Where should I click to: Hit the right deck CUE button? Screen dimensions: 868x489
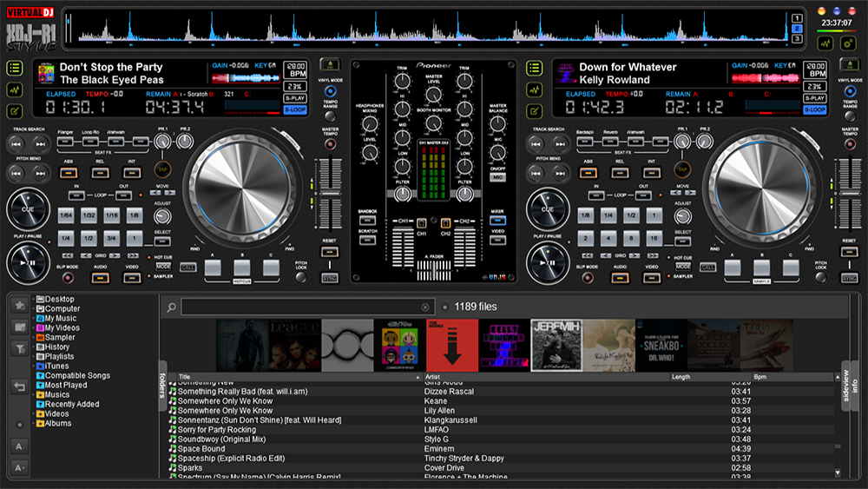point(548,209)
